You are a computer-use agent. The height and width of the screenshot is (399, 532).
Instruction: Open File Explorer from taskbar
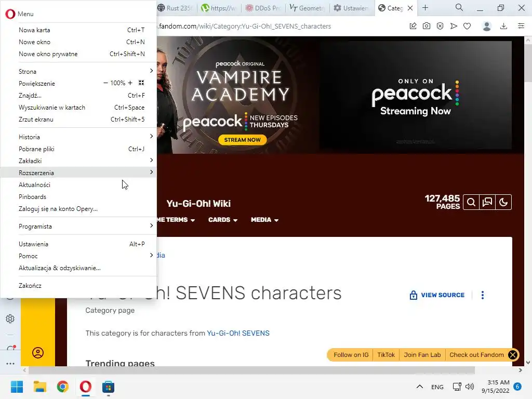coord(39,387)
